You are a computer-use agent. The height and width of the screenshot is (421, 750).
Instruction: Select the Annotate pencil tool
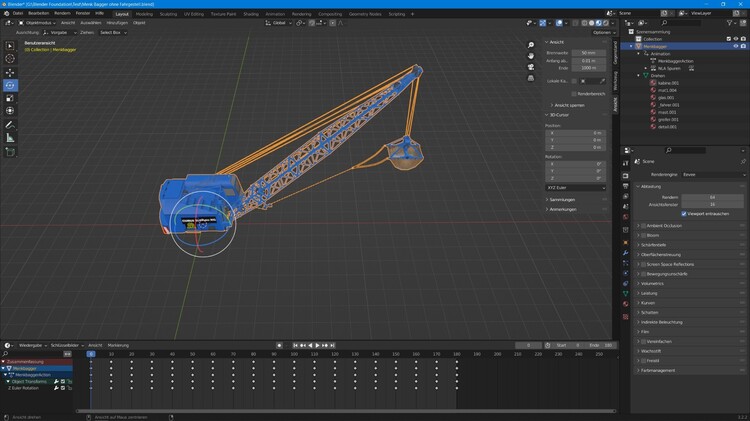11,124
